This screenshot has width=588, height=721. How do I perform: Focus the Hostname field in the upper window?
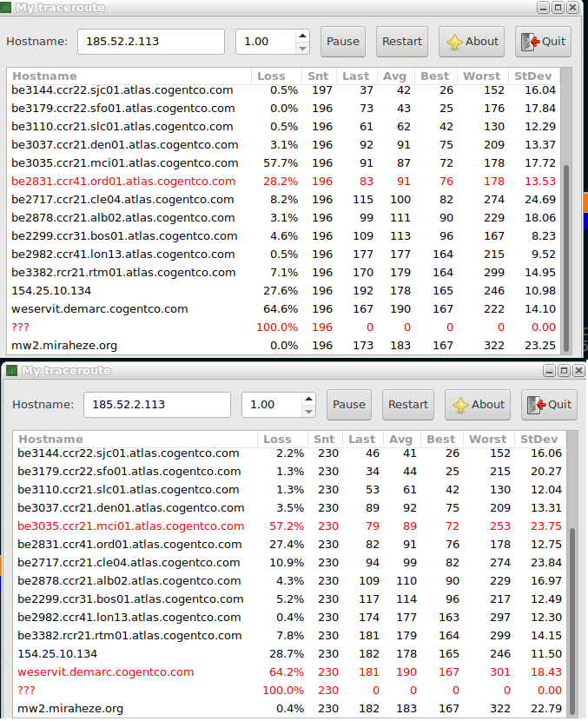click(151, 42)
